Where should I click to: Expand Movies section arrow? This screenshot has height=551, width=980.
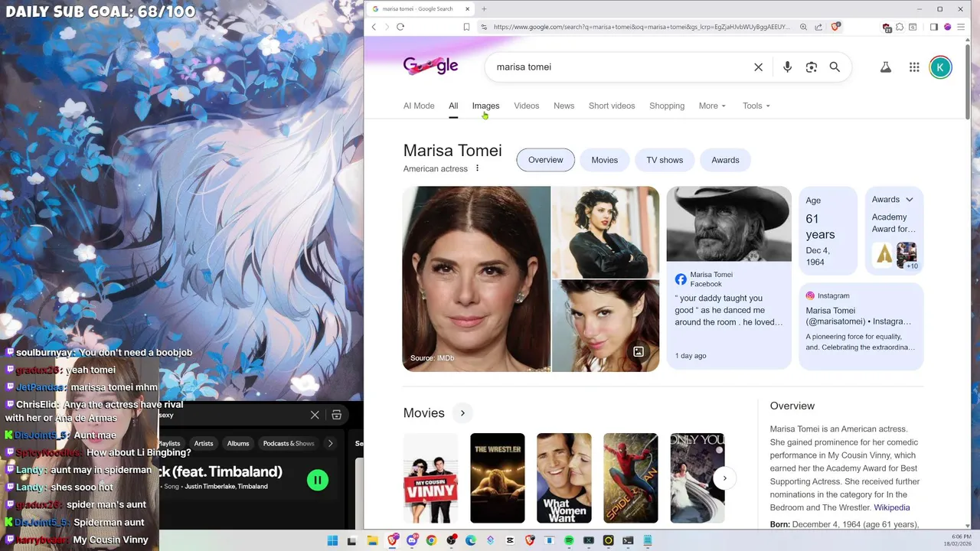[x=462, y=413]
